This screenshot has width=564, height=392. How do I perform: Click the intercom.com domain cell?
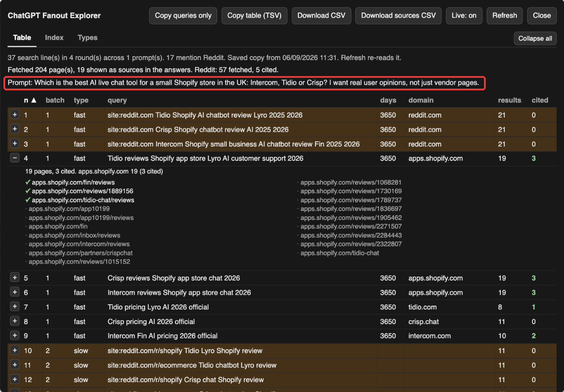coord(429,336)
